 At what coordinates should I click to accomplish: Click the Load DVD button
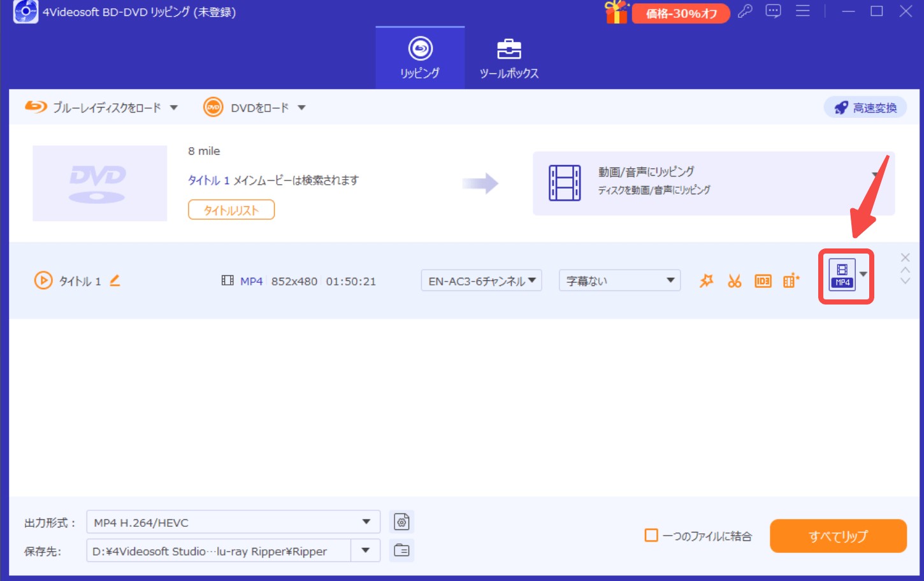(x=245, y=108)
